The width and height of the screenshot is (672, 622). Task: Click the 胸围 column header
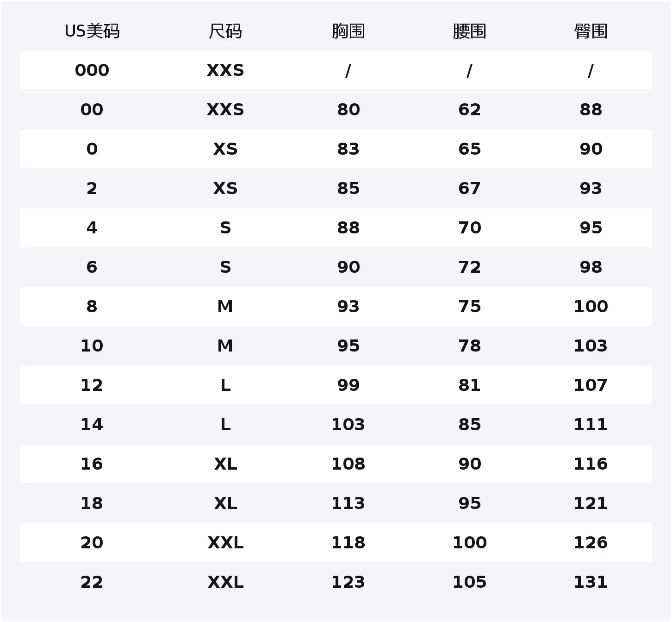tap(348, 31)
